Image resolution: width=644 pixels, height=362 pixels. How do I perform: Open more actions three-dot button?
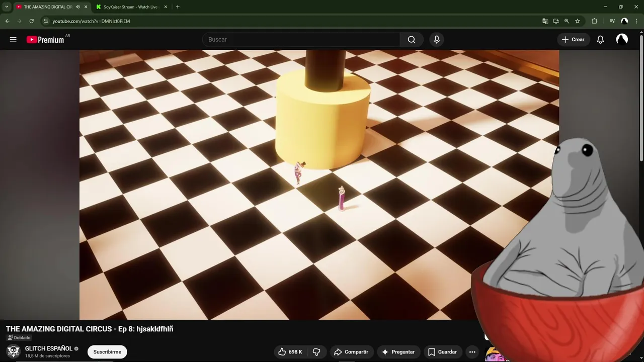472,352
